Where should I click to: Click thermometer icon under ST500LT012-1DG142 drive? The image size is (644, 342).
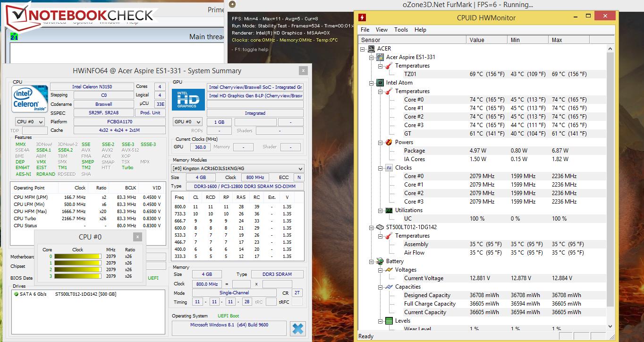pyautogui.click(x=389, y=236)
